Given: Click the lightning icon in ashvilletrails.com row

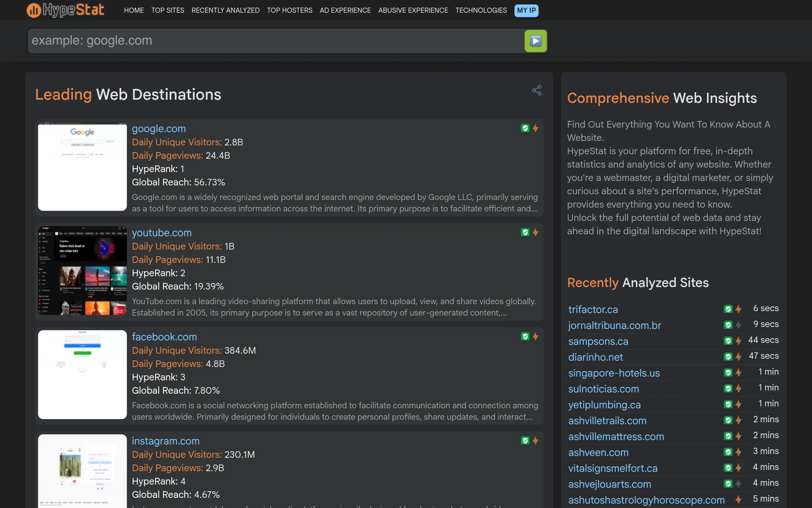Looking at the screenshot, I should point(738,420).
